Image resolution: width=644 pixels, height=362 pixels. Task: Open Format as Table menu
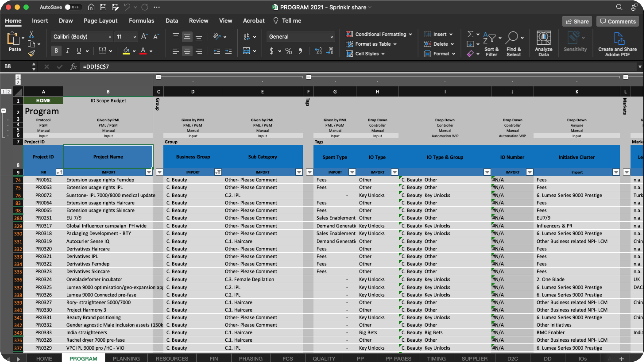coord(371,44)
